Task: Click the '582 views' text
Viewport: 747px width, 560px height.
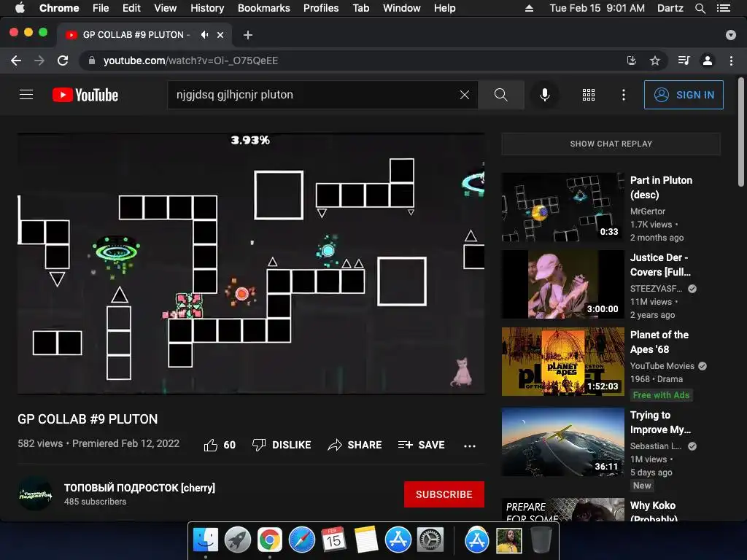Action: [40, 443]
